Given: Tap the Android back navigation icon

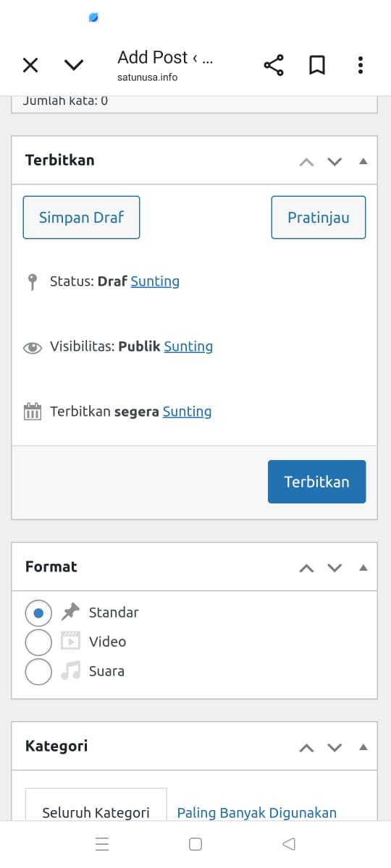Looking at the screenshot, I should point(289,844).
